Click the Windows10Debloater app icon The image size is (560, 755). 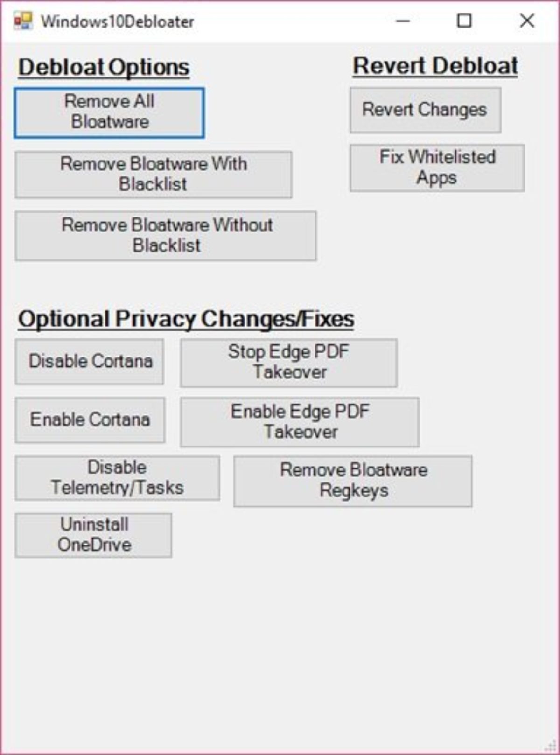[23, 21]
